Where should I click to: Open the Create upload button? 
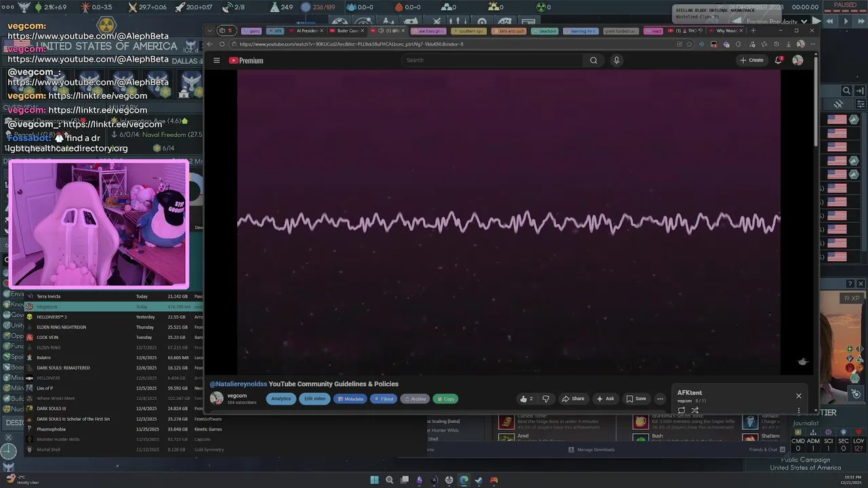752,60
